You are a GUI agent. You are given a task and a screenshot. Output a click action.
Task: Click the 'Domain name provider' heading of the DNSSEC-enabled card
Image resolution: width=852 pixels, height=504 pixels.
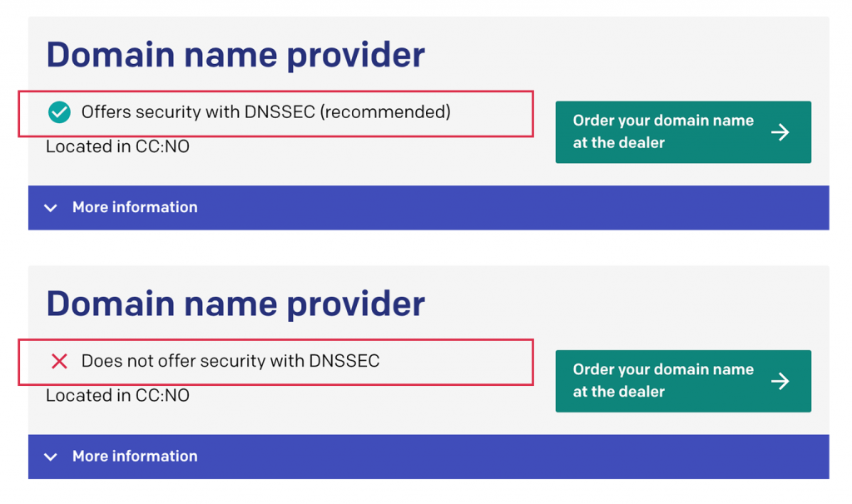[x=235, y=55]
